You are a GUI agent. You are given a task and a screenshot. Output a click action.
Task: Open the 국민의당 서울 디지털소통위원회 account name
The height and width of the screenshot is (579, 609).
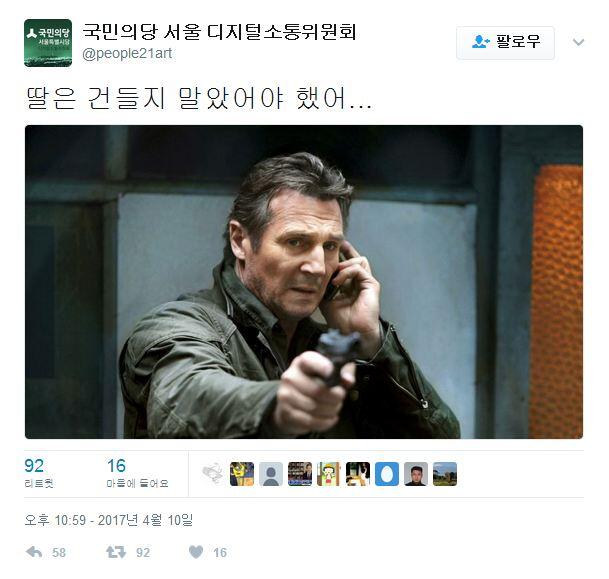click(x=219, y=32)
